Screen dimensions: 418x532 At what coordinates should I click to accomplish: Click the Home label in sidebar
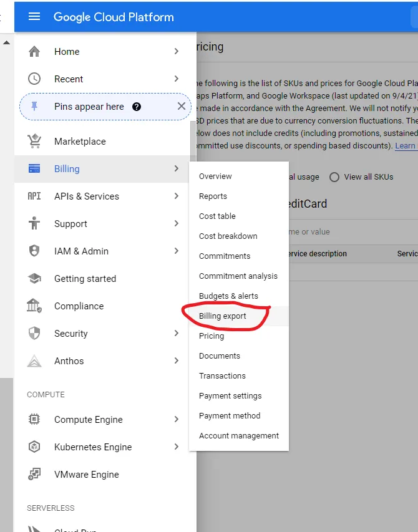67,52
